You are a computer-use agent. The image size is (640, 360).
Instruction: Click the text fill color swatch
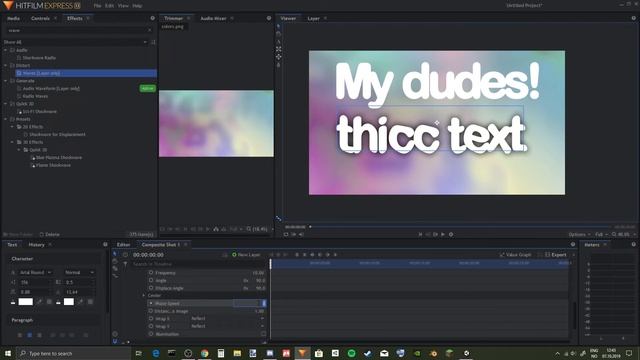tap(25, 302)
